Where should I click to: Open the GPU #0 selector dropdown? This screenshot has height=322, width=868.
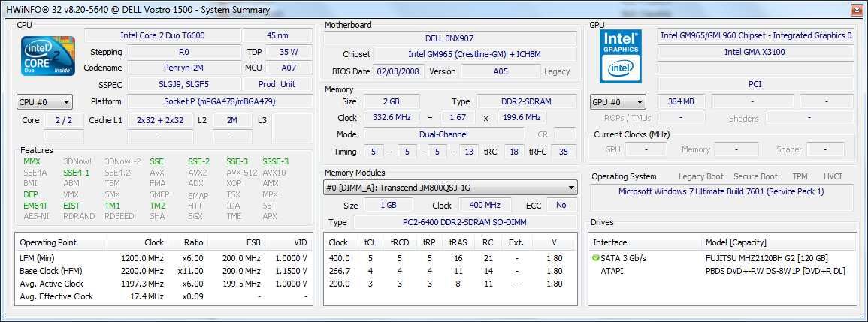(x=618, y=102)
